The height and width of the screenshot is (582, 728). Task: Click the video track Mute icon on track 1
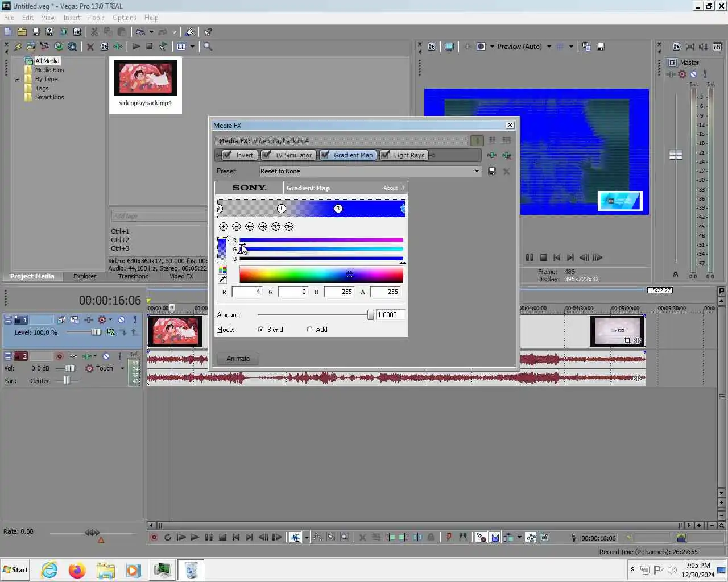[x=121, y=320]
